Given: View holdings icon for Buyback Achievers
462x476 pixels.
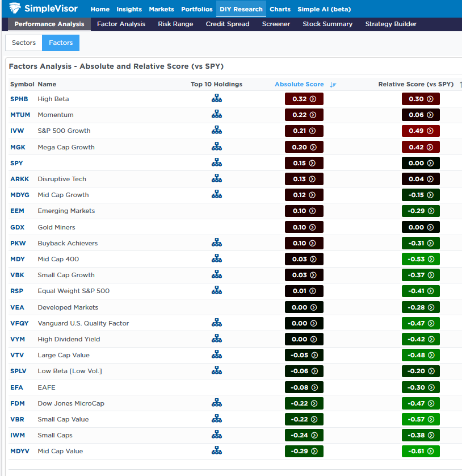Looking at the screenshot, I should (x=216, y=243).
